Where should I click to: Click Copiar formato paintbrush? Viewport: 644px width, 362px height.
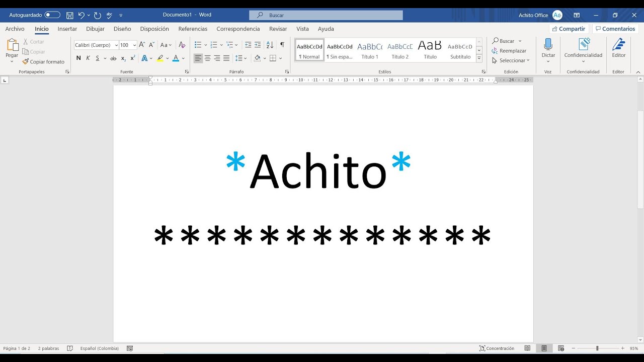tap(43, 62)
